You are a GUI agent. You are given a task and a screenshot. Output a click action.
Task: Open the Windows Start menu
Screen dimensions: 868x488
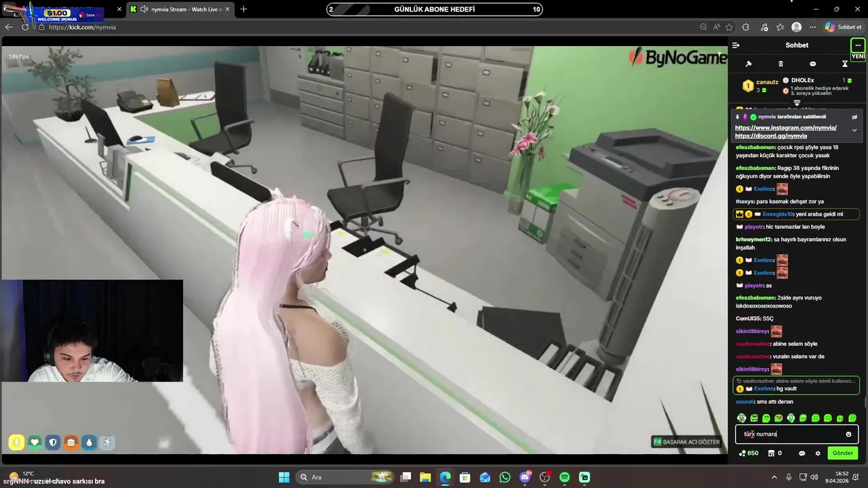(x=284, y=477)
